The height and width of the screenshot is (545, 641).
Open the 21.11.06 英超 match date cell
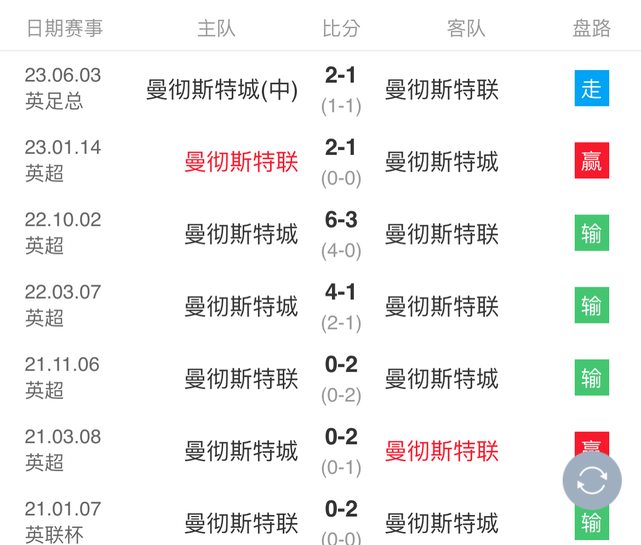coord(62,377)
